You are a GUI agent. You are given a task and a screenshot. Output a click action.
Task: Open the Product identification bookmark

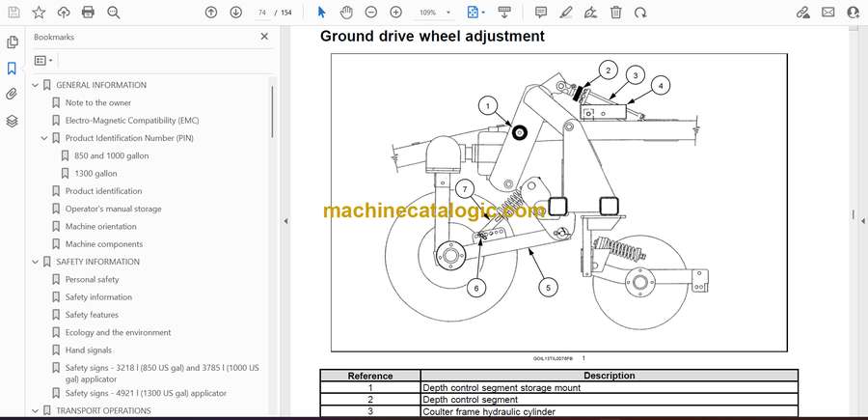(x=103, y=191)
